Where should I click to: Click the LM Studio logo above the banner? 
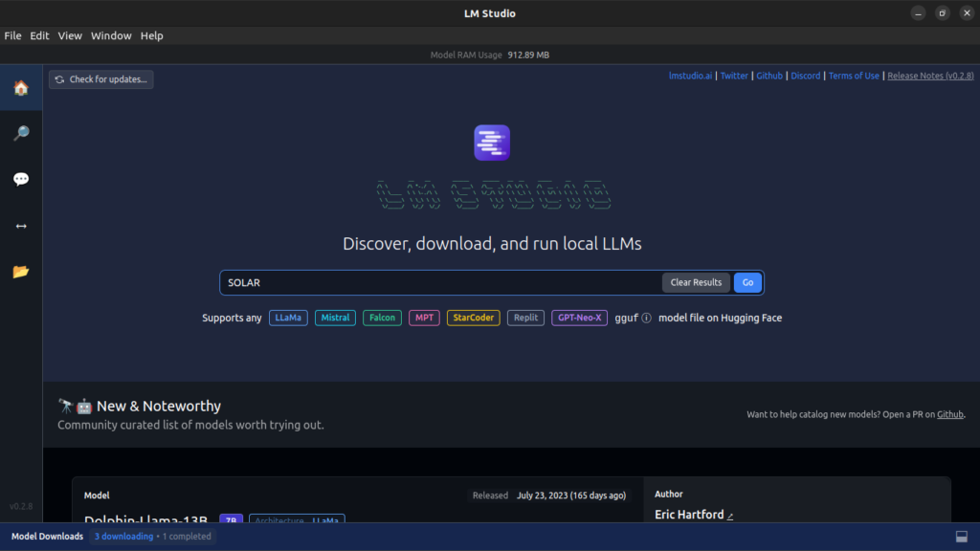pos(491,141)
